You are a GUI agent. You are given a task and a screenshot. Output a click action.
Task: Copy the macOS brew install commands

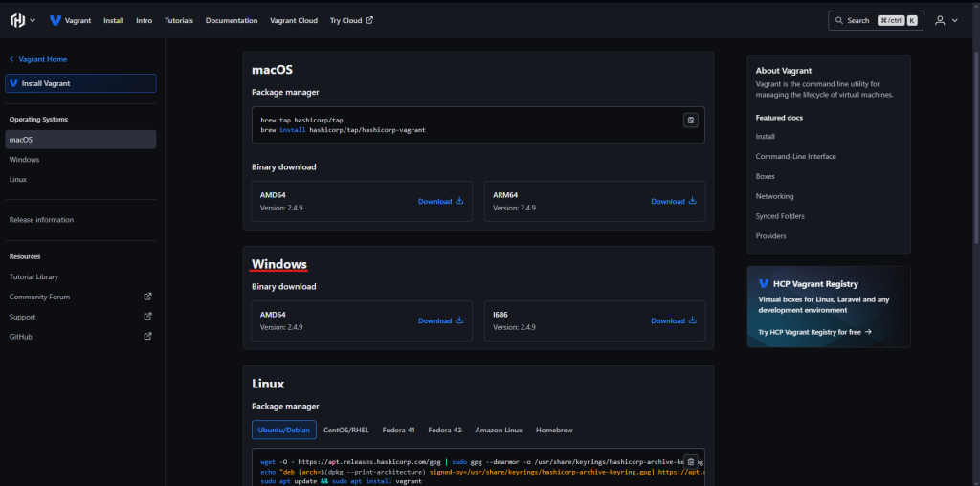[x=691, y=120]
